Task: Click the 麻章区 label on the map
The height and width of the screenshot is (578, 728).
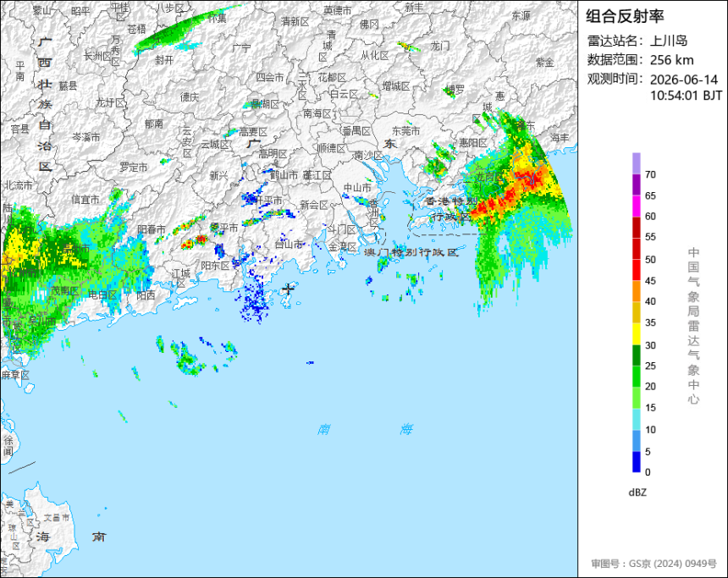Action: (15, 375)
